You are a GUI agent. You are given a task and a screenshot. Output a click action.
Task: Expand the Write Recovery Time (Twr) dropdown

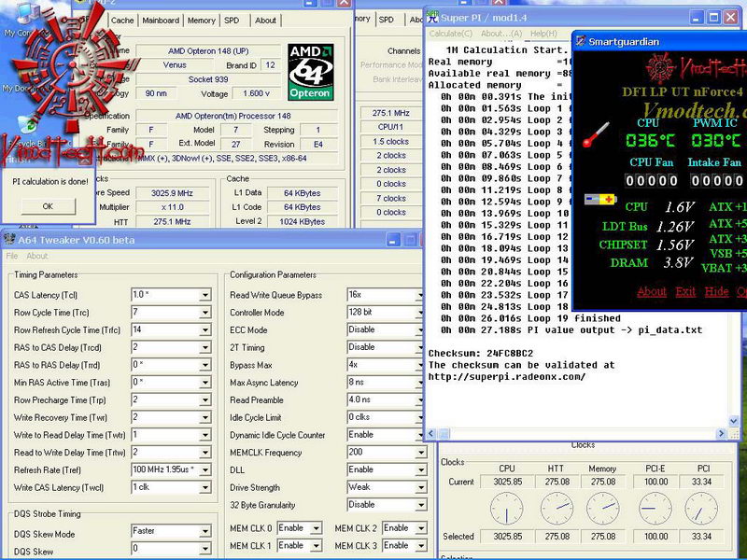204,417
